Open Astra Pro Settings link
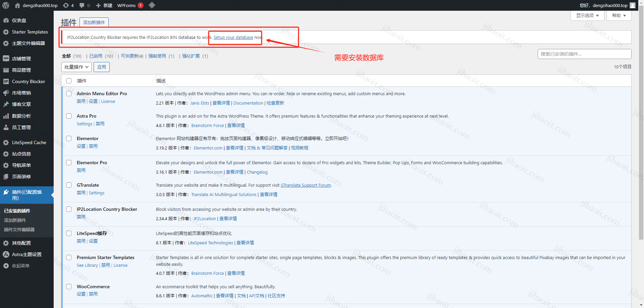Image resolution: width=644 pixels, height=308 pixels. [x=85, y=124]
